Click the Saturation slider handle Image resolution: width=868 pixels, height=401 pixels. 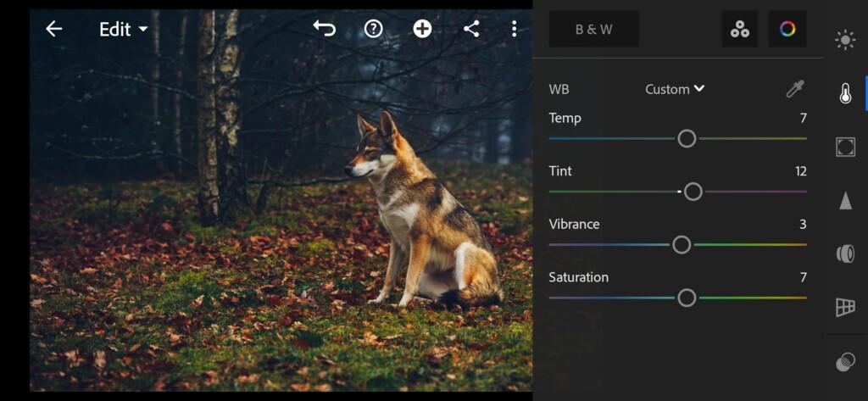tap(687, 298)
